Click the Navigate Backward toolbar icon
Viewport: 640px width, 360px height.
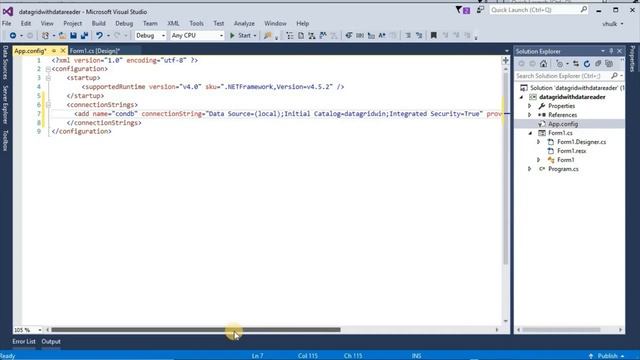point(13,36)
